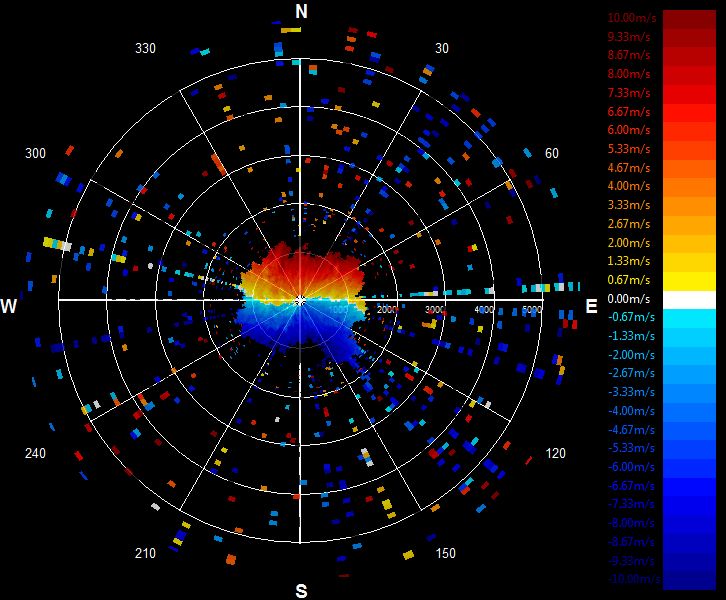The height and width of the screenshot is (600, 726).
Task: Select the 150 degree azimuth label
Action: tap(445, 553)
